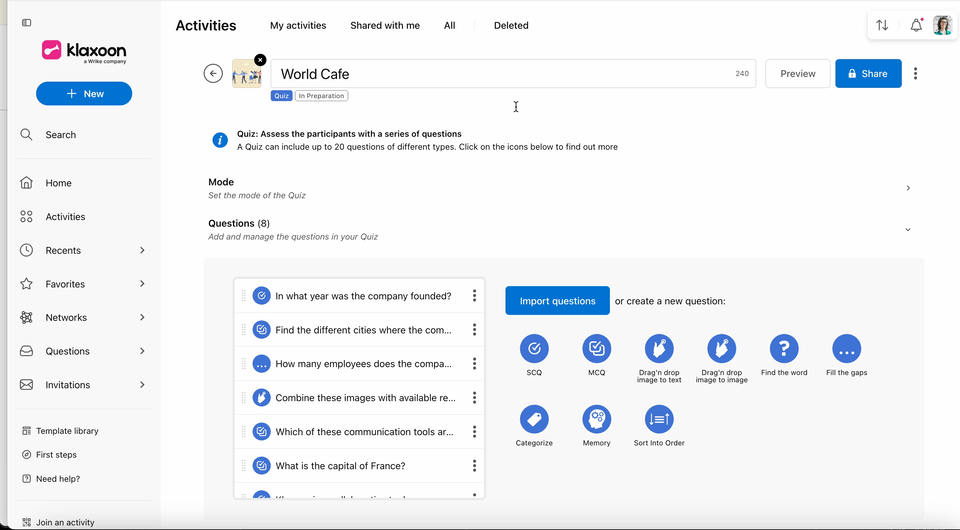Open 'Combine these images with available re...' question
The image size is (960, 530).
tap(366, 398)
